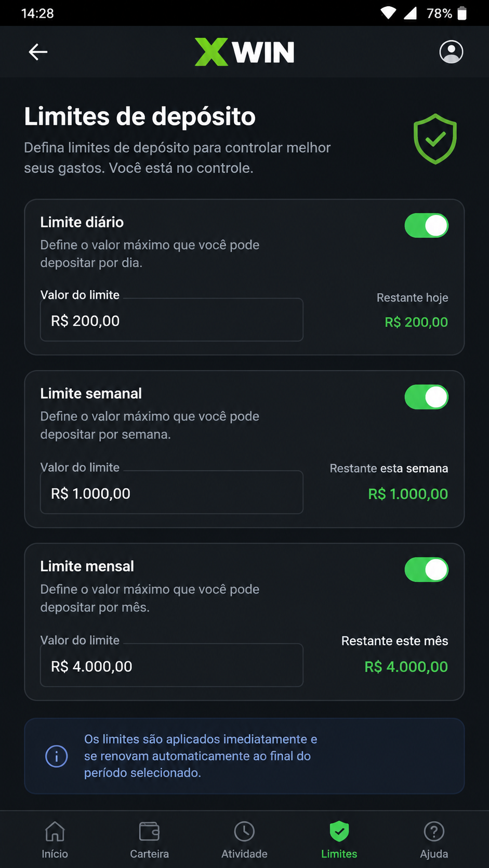Turn off the Limite semanal switch

pyautogui.click(x=427, y=397)
